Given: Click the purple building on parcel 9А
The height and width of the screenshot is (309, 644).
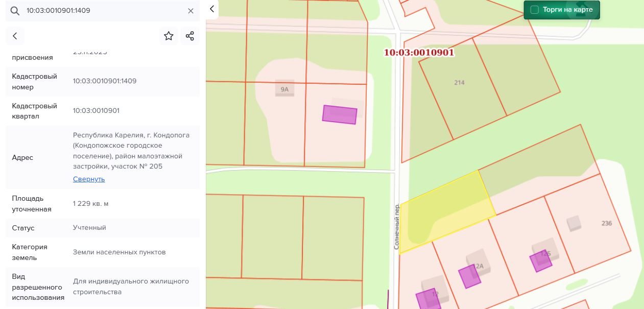Looking at the screenshot, I should coord(340,114).
